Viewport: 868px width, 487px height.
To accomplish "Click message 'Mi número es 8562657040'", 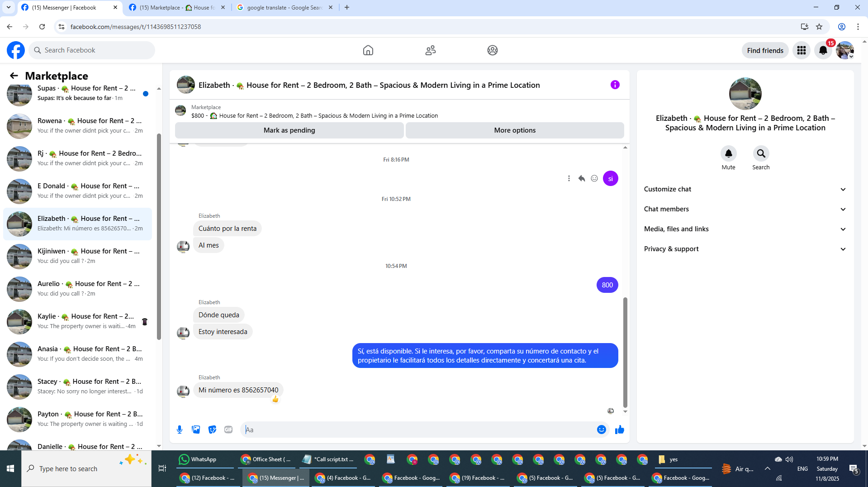I will 238,390.
